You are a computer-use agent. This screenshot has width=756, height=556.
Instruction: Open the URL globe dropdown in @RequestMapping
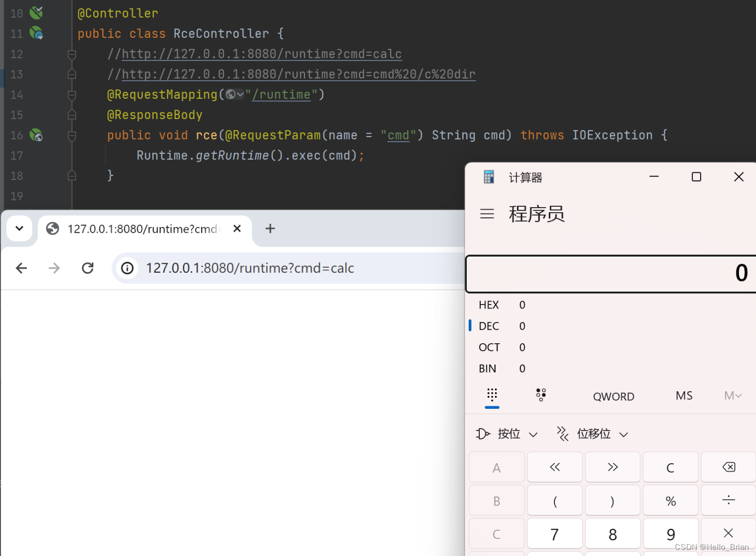click(x=235, y=94)
